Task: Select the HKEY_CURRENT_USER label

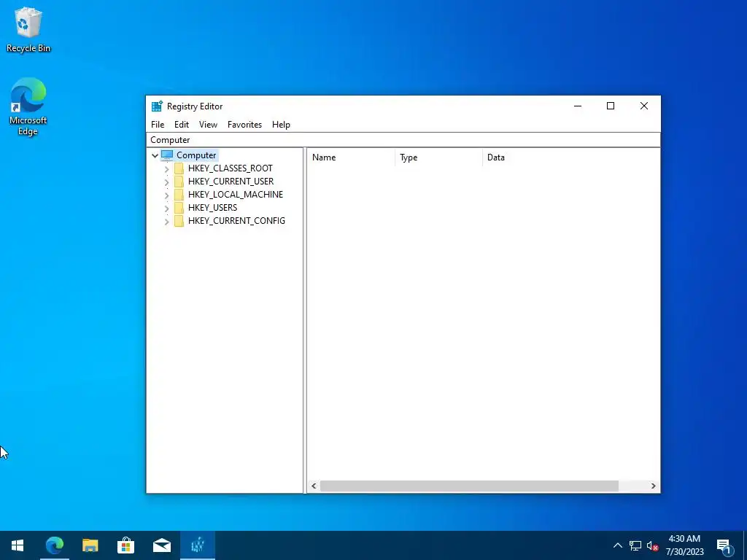Action: tap(231, 182)
